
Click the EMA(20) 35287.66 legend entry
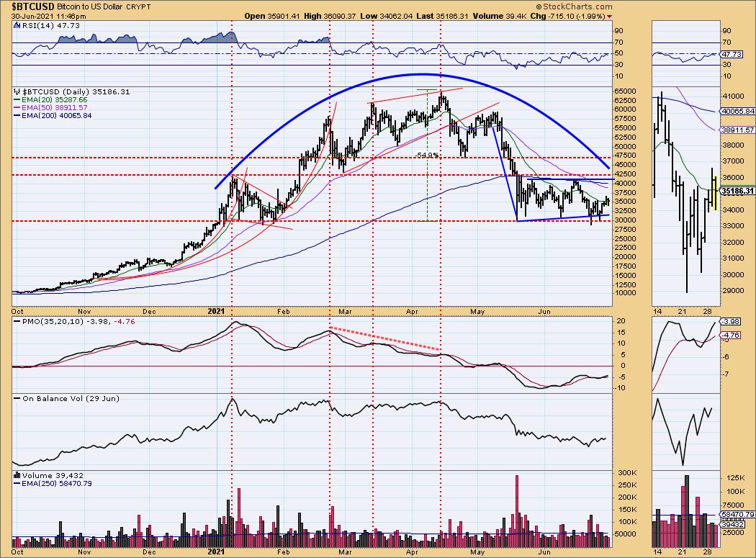[55, 100]
